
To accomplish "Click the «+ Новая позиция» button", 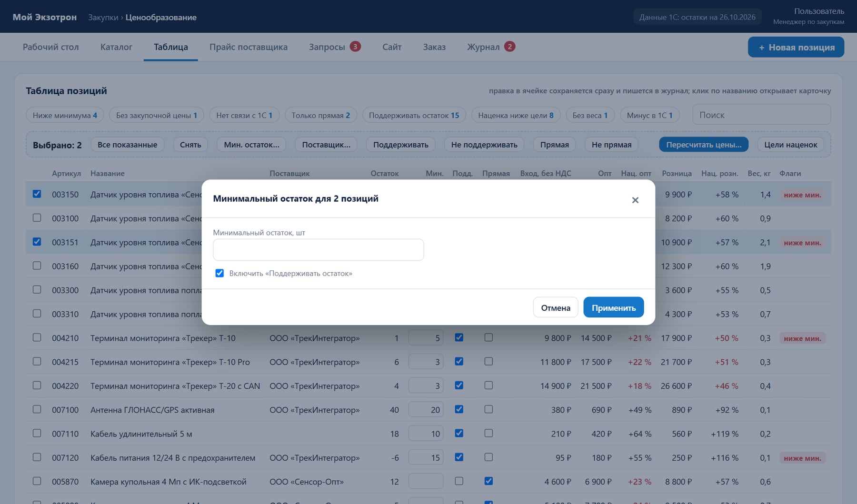I will [x=796, y=47].
